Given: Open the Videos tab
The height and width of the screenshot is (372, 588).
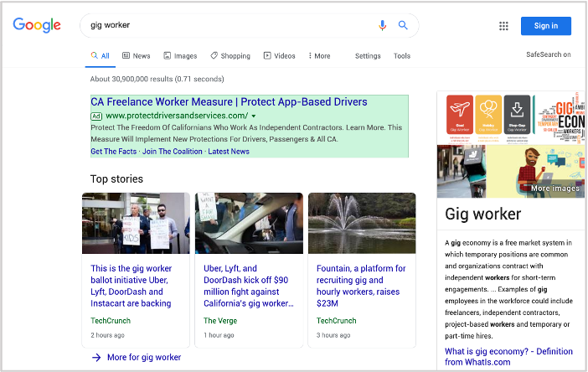Looking at the screenshot, I should (280, 56).
